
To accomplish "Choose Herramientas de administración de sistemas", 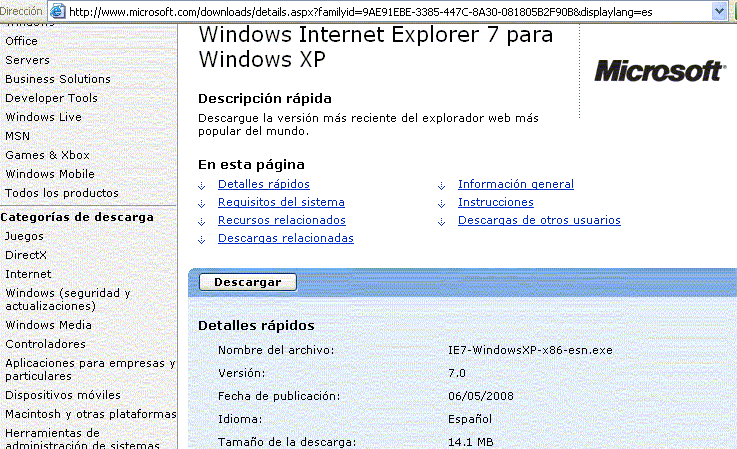I will coord(82,439).
